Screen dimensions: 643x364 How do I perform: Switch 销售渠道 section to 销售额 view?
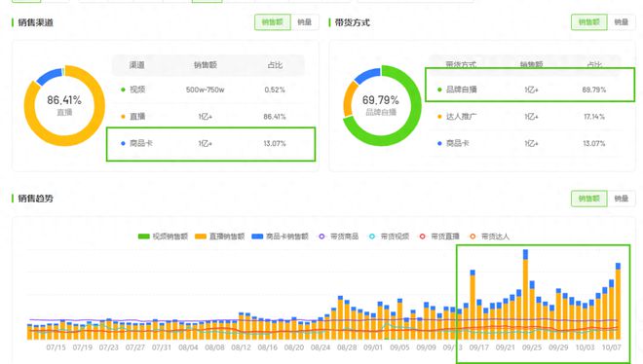point(273,22)
